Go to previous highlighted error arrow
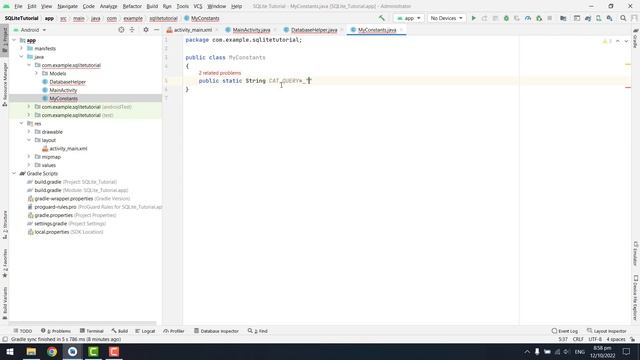Viewport: 640px width, 360px height. (x=618, y=41)
